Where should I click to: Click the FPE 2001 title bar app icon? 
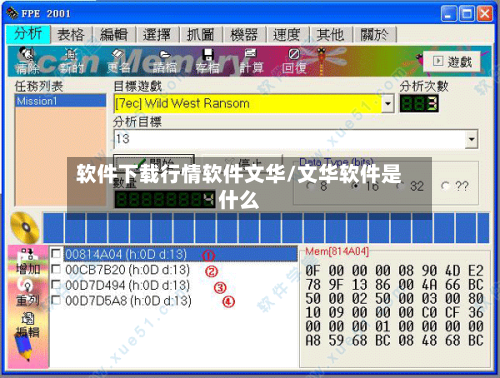pyautogui.click(x=12, y=14)
